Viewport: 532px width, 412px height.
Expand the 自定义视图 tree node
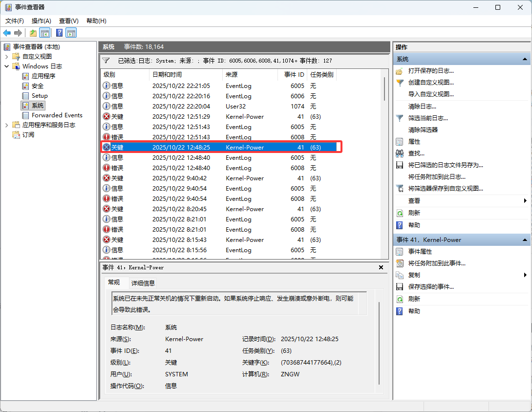(x=7, y=57)
